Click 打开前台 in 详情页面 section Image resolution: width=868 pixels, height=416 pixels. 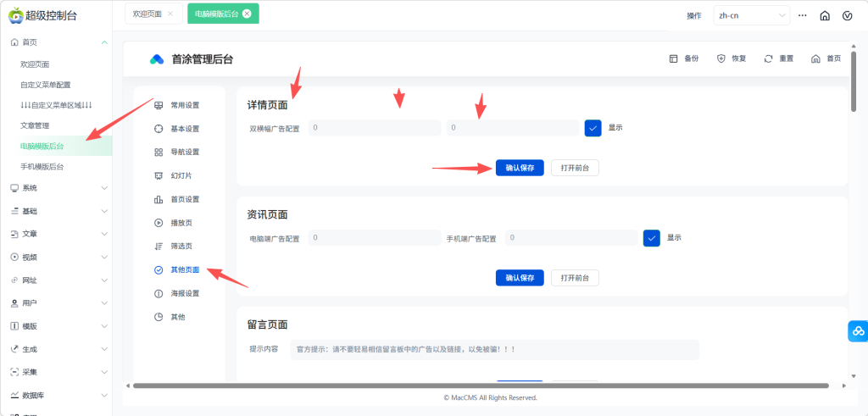pyautogui.click(x=575, y=168)
